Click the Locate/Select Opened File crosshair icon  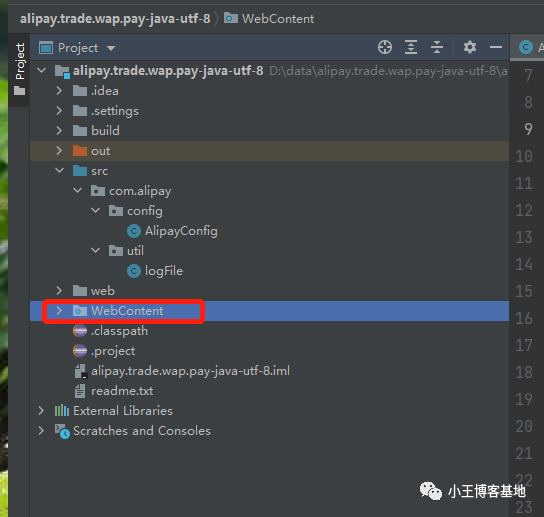coord(385,47)
